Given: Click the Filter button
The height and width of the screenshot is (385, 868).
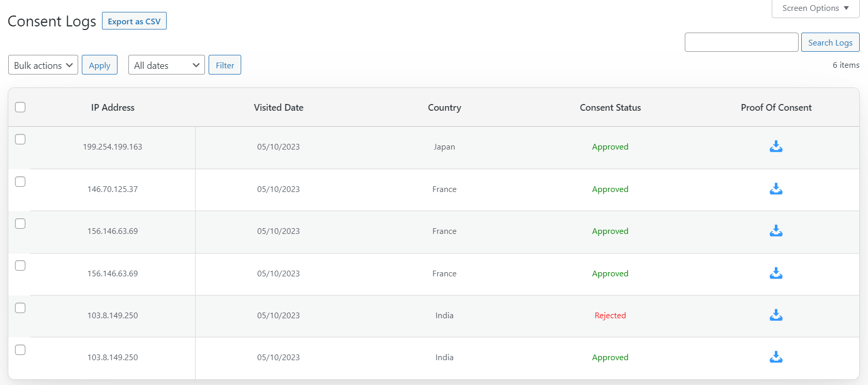Looking at the screenshot, I should click(x=225, y=65).
